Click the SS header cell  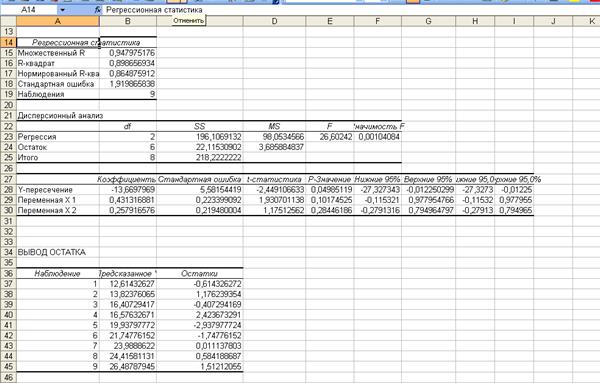199,126
